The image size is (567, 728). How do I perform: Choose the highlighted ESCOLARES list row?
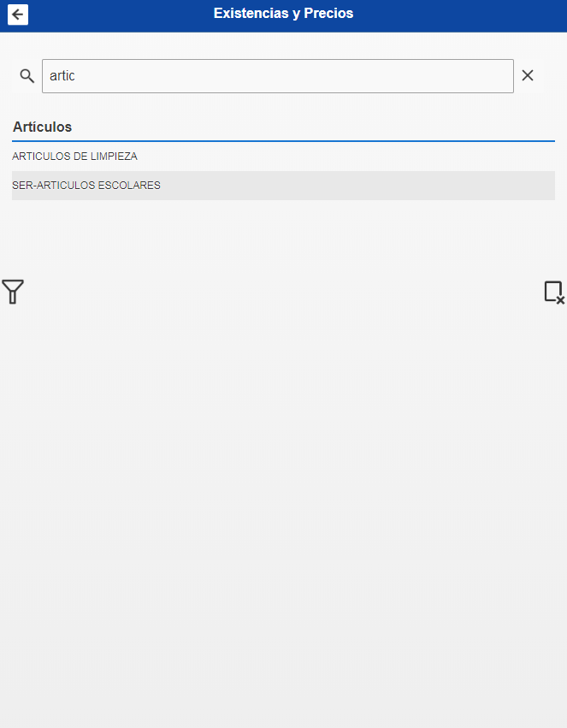click(283, 186)
